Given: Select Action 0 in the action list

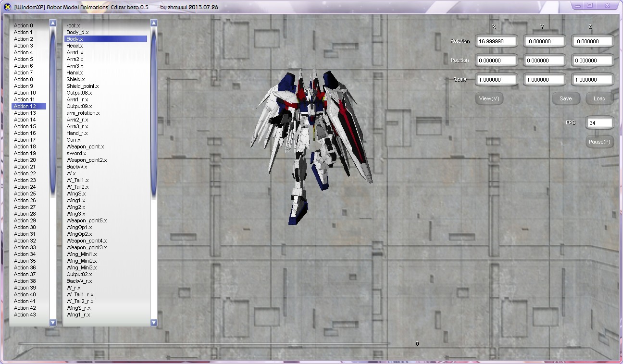Looking at the screenshot, I should pyautogui.click(x=29, y=25).
